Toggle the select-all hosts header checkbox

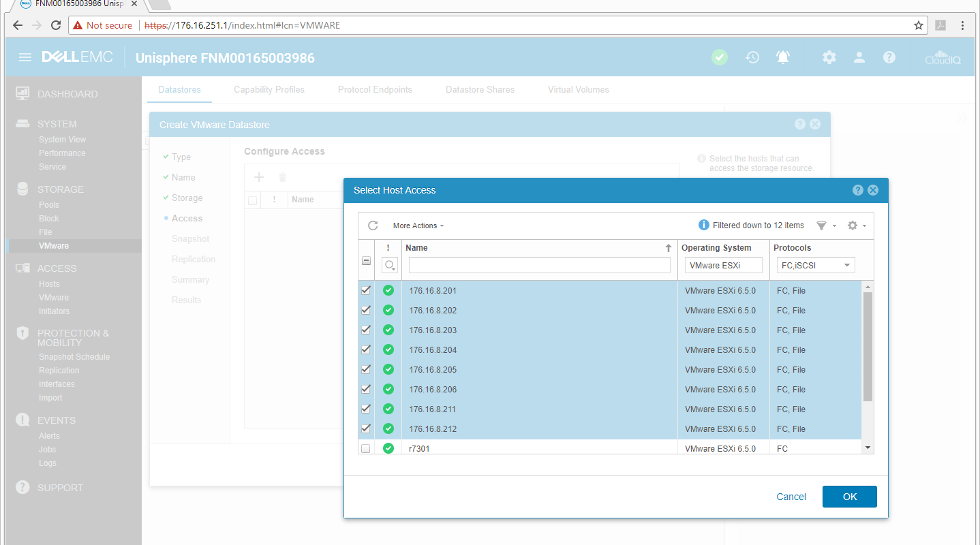click(366, 261)
